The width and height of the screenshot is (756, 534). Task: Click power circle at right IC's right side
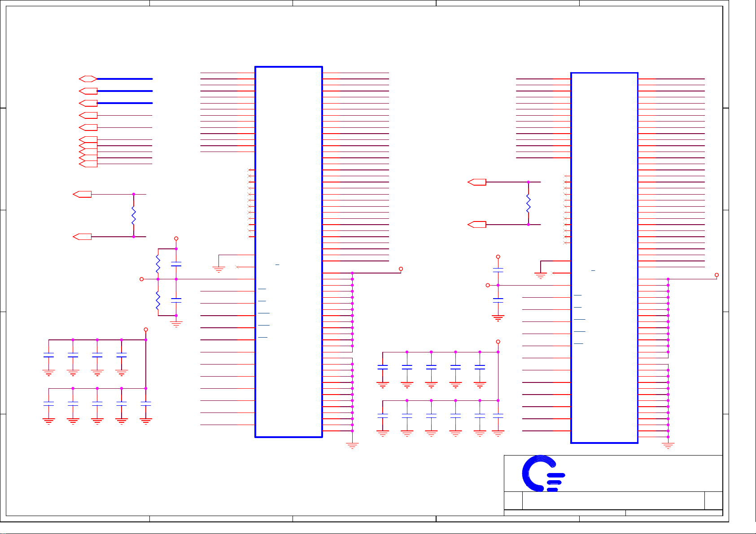[717, 275]
